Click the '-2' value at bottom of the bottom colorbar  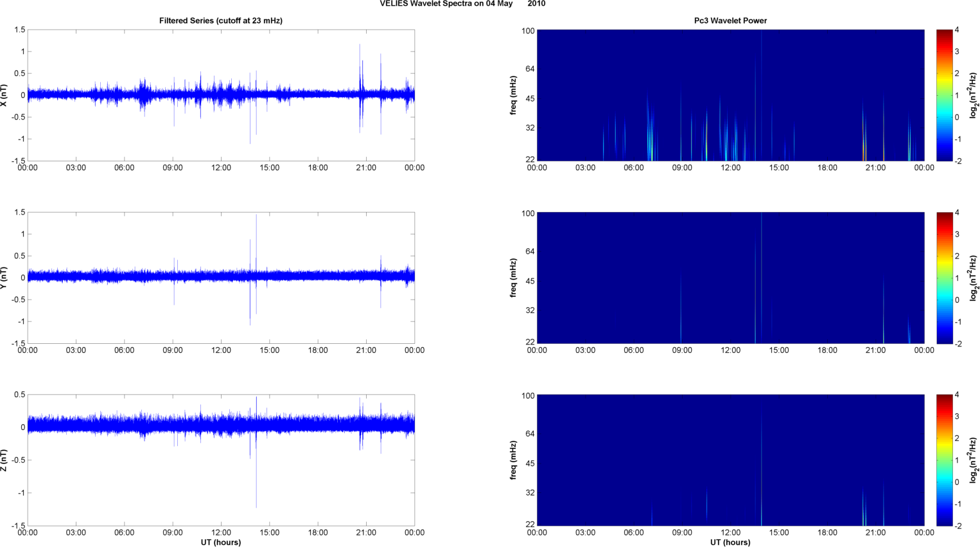(958, 526)
